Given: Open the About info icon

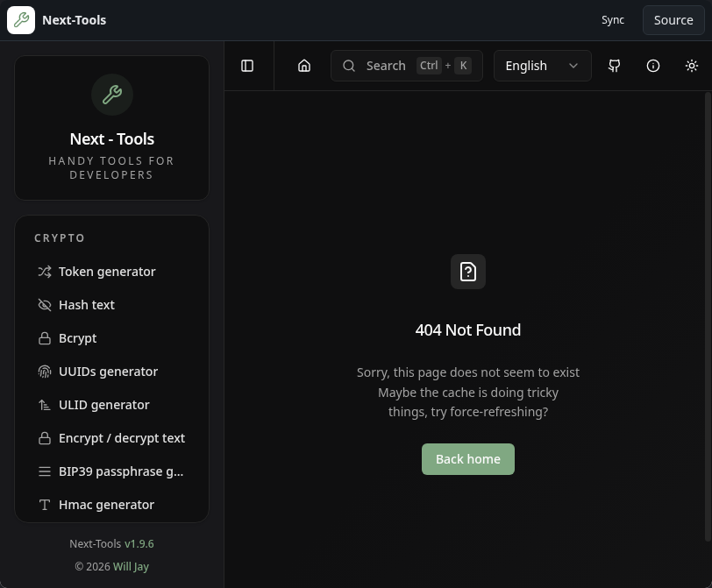Looking at the screenshot, I should click(653, 66).
